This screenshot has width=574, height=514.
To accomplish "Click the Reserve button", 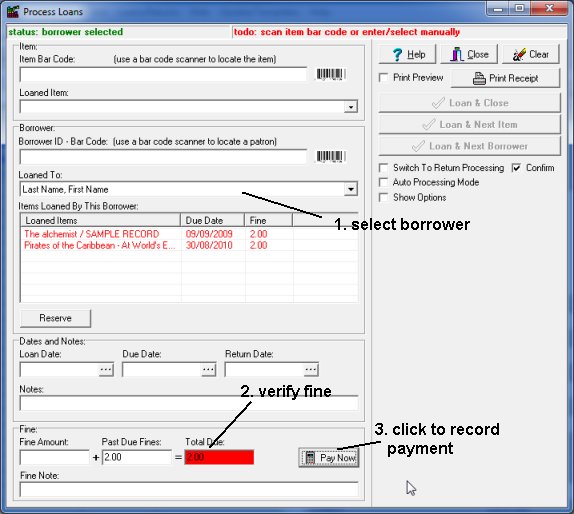I will (55, 318).
